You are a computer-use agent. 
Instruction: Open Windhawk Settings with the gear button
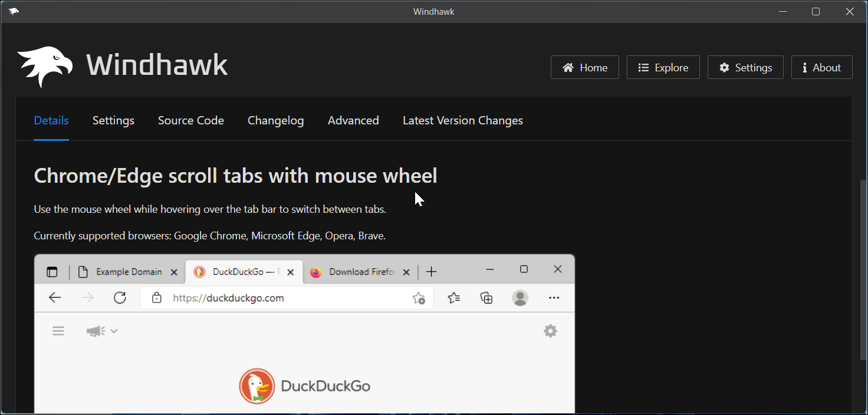745,68
